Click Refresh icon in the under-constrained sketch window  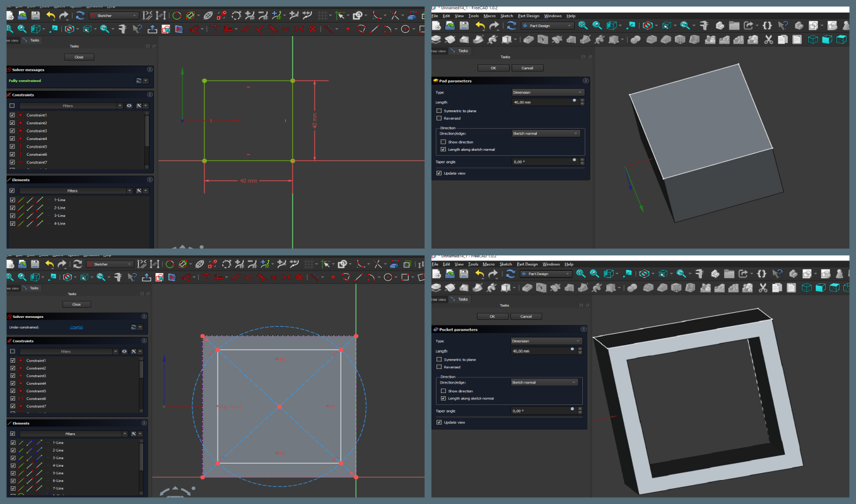[x=77, y=264]
